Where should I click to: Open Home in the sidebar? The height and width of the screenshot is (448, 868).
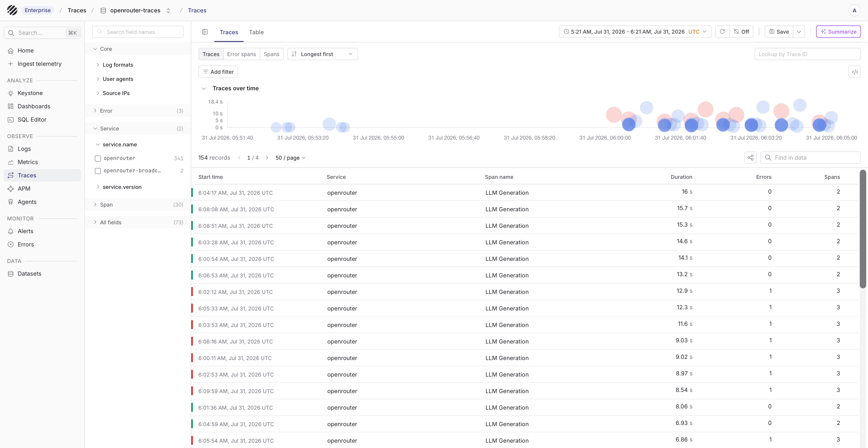(x=42, y=50)
